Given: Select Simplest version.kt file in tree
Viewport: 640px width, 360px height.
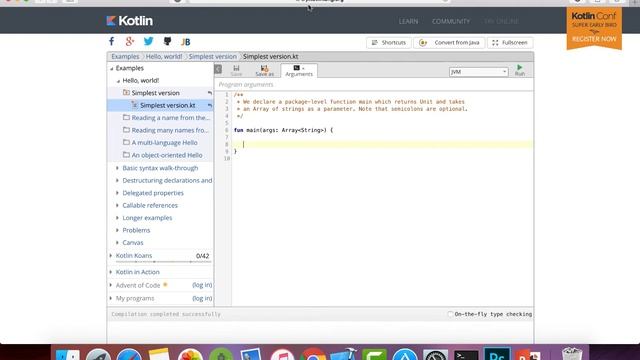Looking at the screenshot, I should (167, 105).
